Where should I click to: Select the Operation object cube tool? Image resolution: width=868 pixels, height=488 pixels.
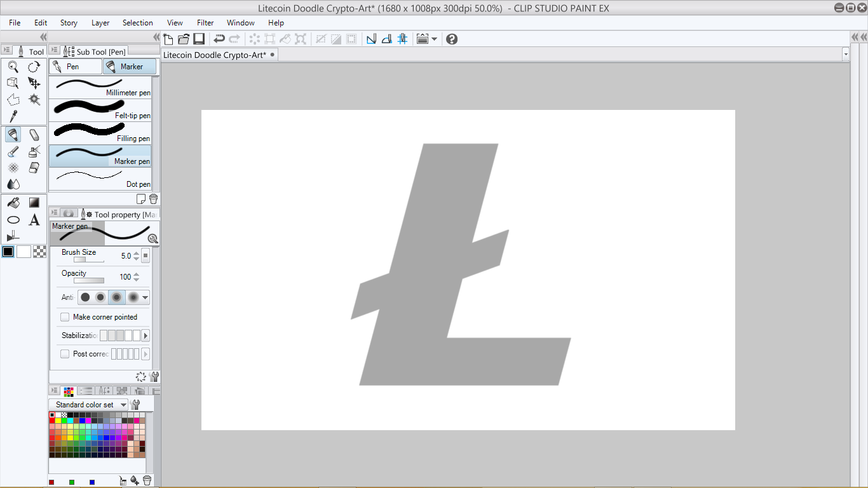[x=13, y=83]
